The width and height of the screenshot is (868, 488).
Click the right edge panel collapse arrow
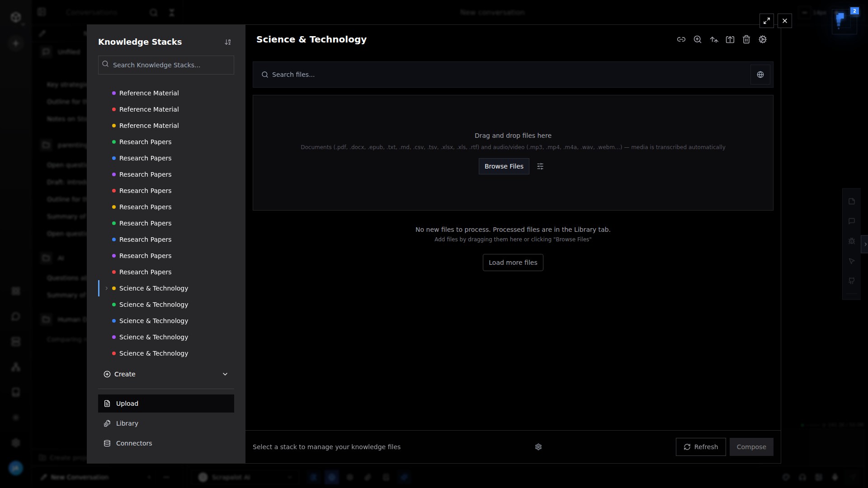tap(865, 244)
